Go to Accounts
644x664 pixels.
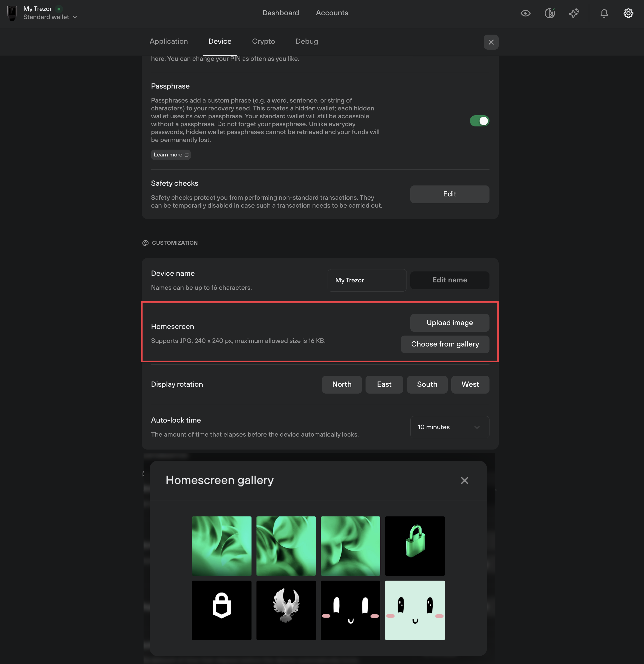332,13
